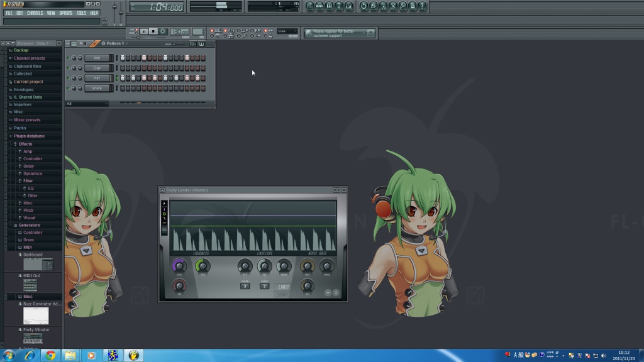The width and height of the screenshot is (644, 362).
Task: Toggle the Hat channel select LED
Action: click(x=117, y=78)
